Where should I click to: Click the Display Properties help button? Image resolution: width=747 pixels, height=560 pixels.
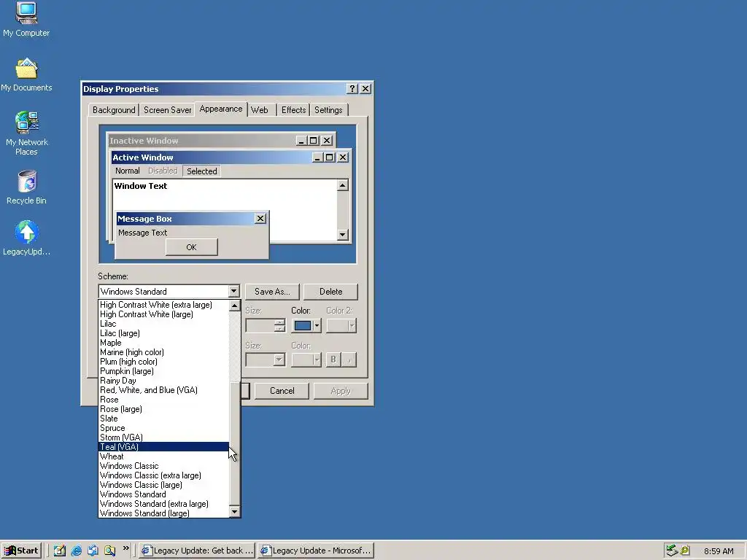352,88
